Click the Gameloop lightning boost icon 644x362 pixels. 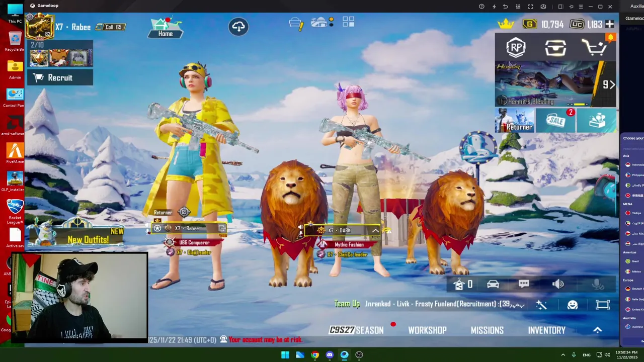tap(494, 7)
